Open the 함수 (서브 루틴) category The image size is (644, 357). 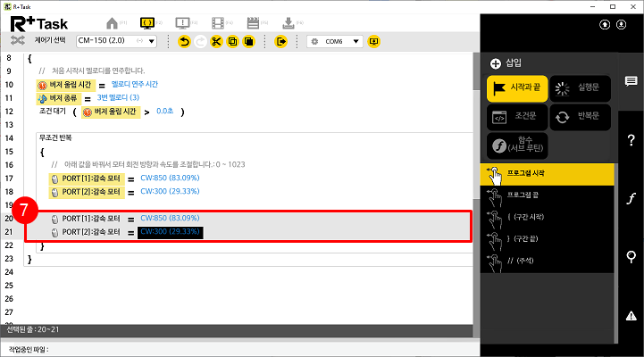(516, 145)
